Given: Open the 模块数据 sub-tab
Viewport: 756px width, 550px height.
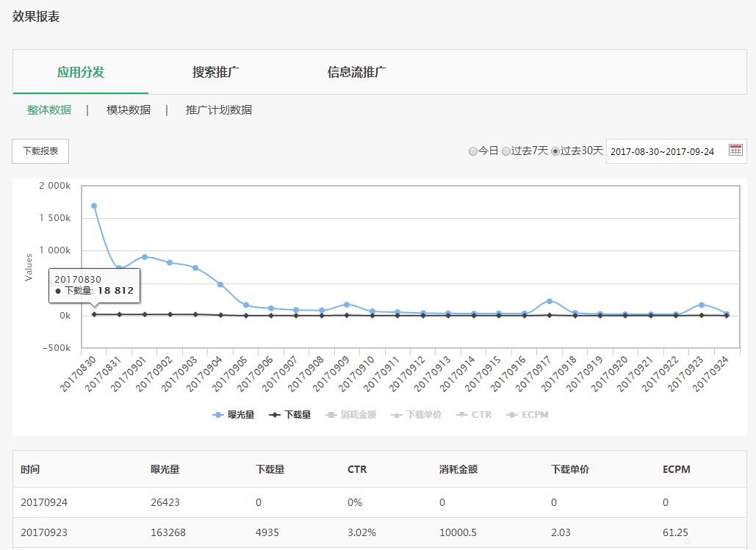Looking at the screenshot, I should point(128,109).
